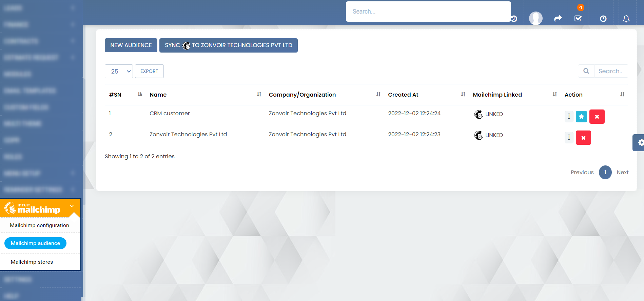This screenshot has width=644, height=301.
Task: Click the history icon next to search
Action: 514,19
